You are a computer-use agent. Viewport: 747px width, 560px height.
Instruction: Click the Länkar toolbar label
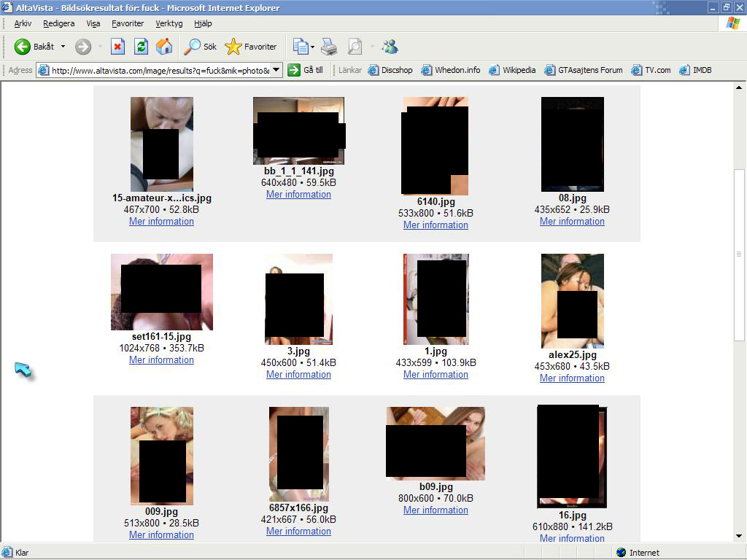[x=350, y=70]
